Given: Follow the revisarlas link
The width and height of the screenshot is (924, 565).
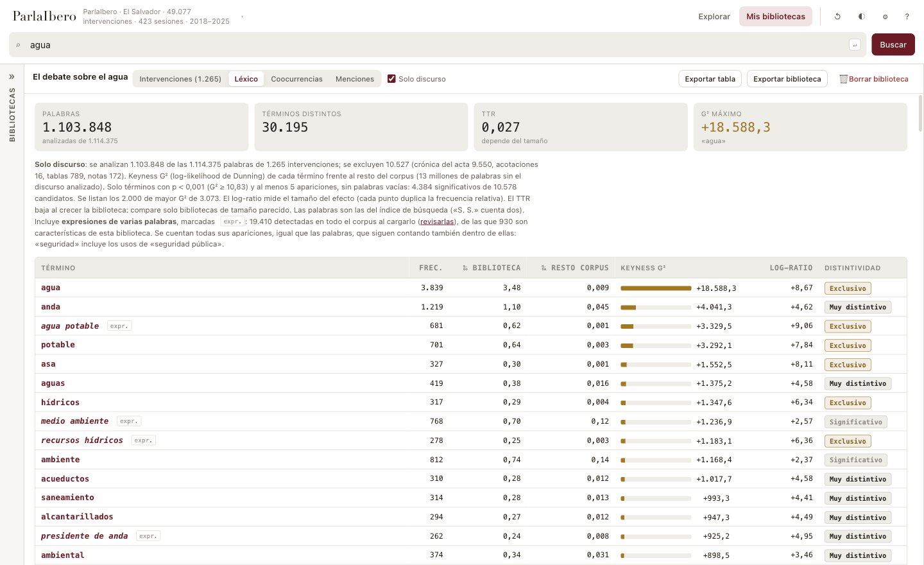Looking at the screenshot, I should [x=437, y=222].
